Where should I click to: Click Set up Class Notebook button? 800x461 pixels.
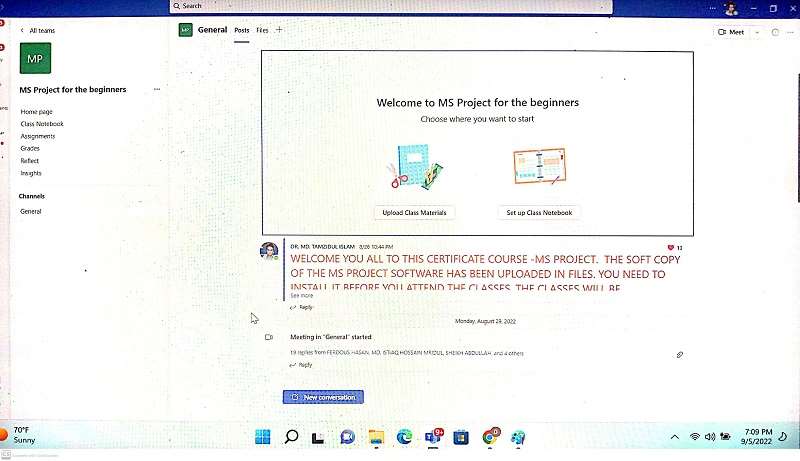[539, 213]
